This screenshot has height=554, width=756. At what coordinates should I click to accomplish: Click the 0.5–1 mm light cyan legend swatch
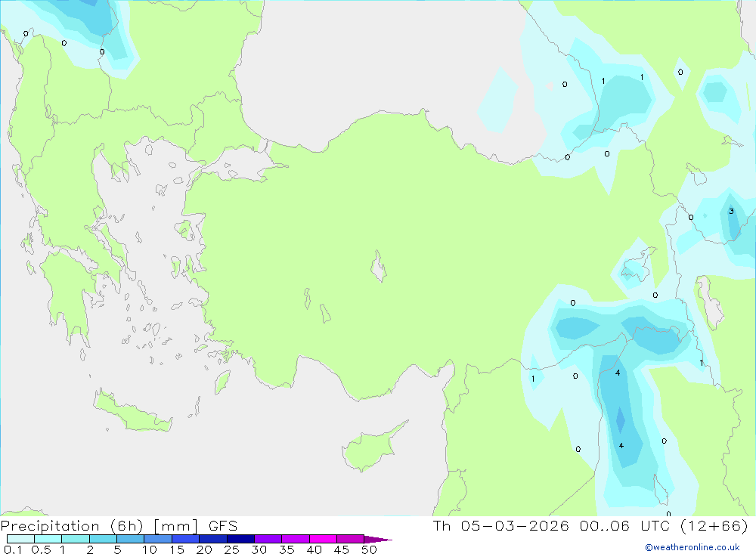click(x=48, y=539)
